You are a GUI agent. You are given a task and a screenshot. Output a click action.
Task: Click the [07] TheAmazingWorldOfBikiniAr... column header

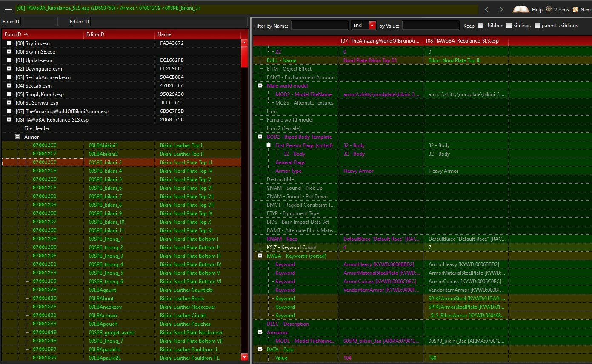(x=381, y=41)
